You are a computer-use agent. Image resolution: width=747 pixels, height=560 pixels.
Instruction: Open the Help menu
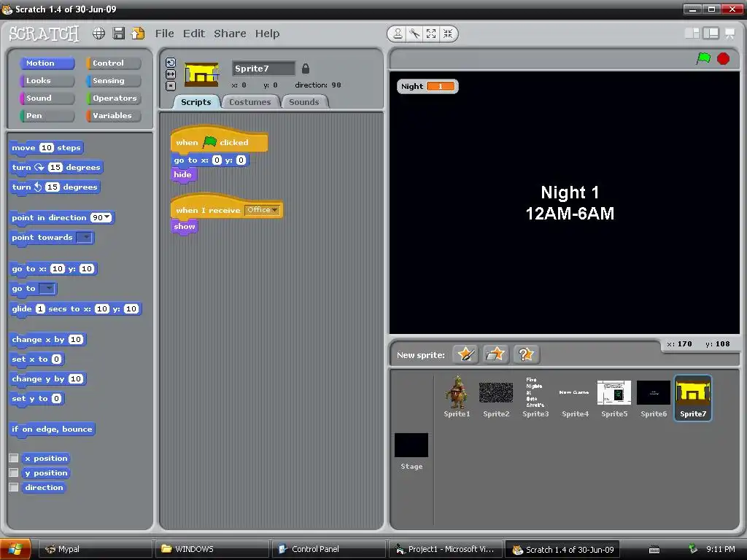tap(267, 34)
